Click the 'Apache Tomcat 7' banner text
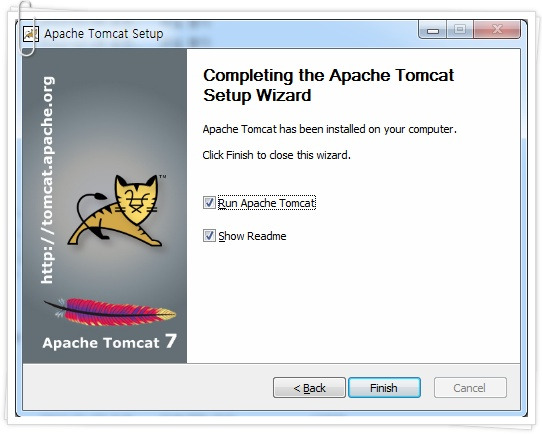Screen dimensions: 542x435 click(110, 342)
